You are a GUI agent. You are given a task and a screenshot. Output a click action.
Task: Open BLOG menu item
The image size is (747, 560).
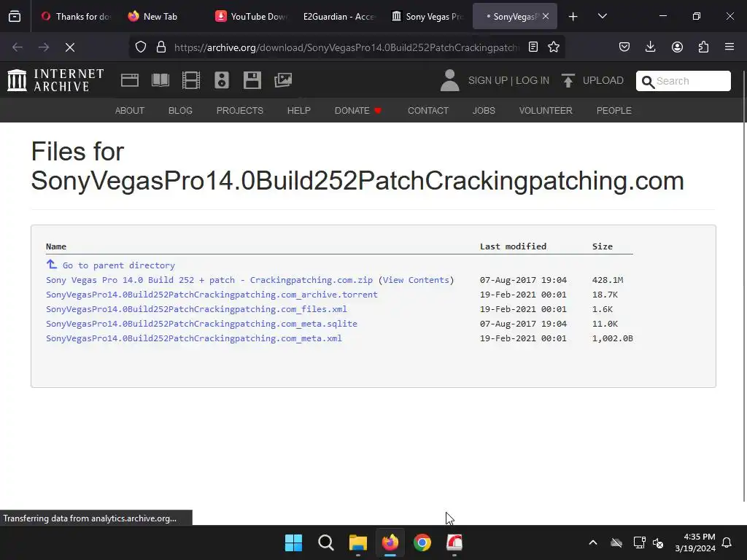coord(180,111)
